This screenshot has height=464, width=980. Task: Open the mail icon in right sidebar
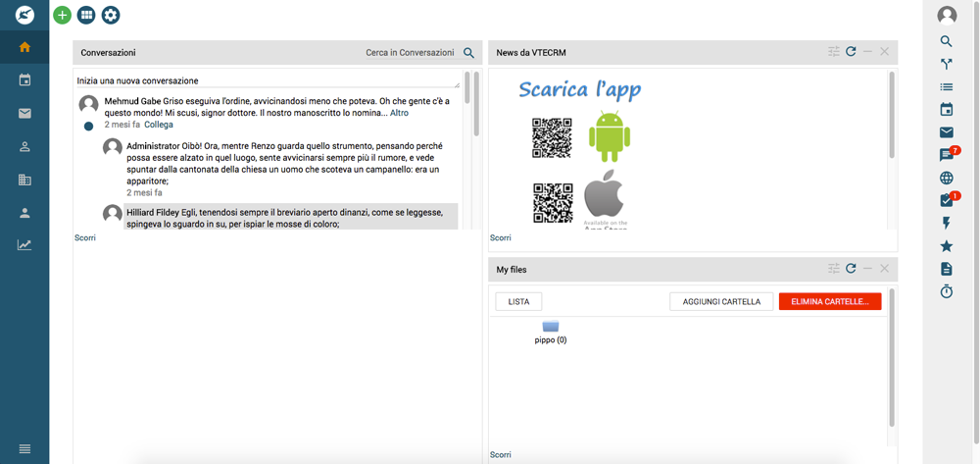pos(947,132)
